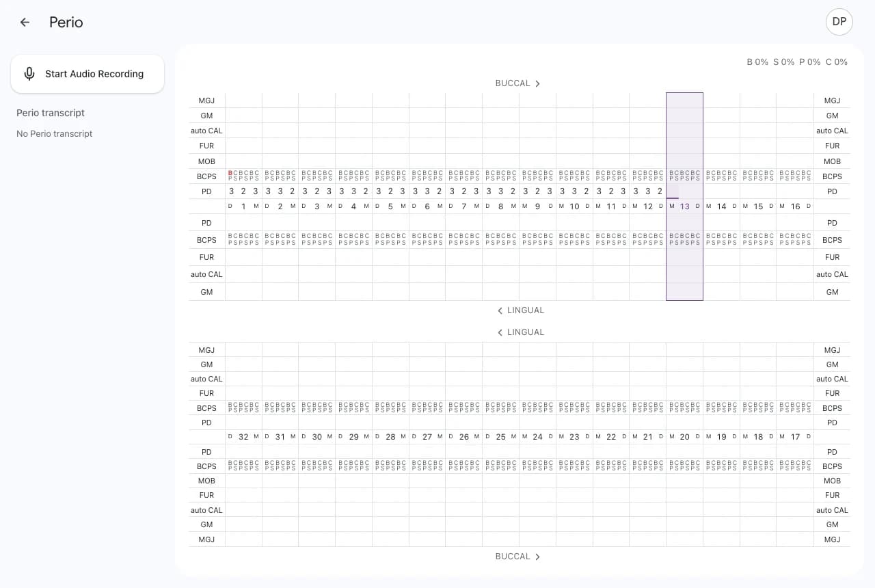The width and height of the screenshot is (875, 588).
Task: Select tooth number 21
Action: pos(648,437)
